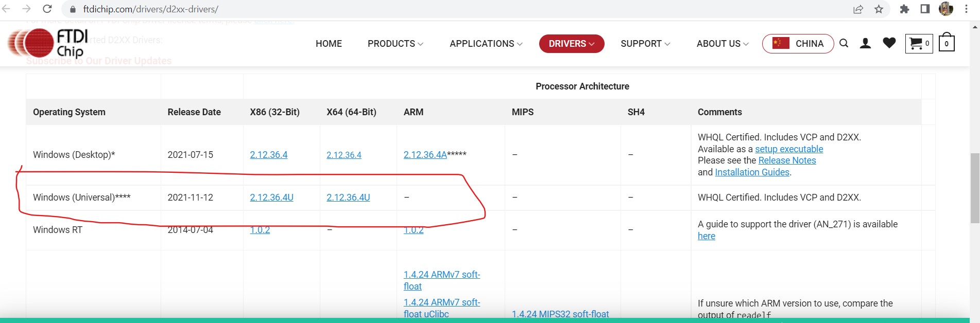Click 'X64 (64-Bit)' column header

click(x=351, y=112)
